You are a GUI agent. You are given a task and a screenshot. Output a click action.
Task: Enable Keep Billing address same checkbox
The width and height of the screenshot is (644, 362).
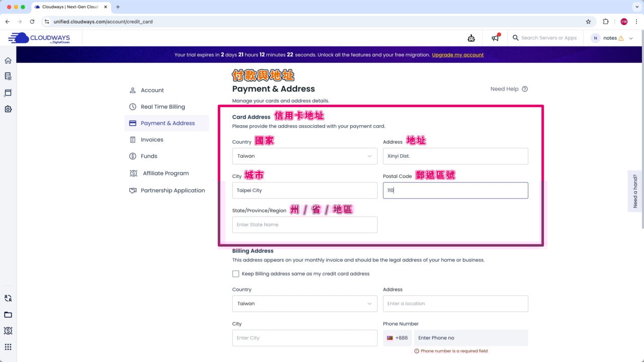[235, 274]
